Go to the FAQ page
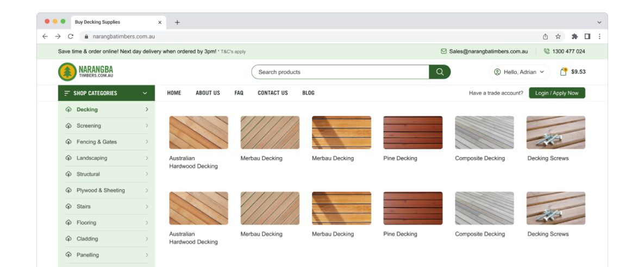The width and height of the screenshot is (644, 267). click(239, 93)
